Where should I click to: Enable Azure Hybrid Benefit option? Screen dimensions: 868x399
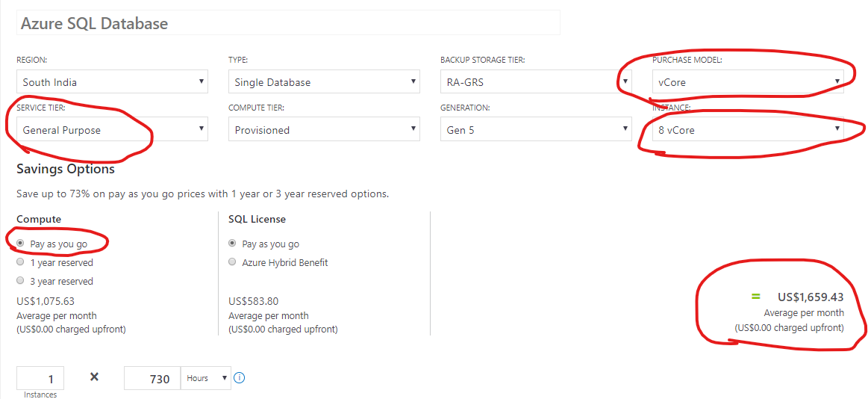233,262
